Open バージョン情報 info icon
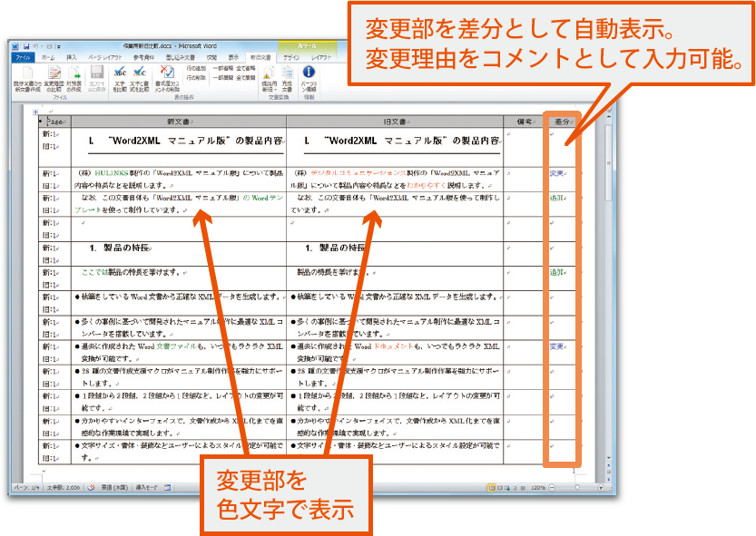The width and height of the screenshot is (756, 536). [309, 78]
